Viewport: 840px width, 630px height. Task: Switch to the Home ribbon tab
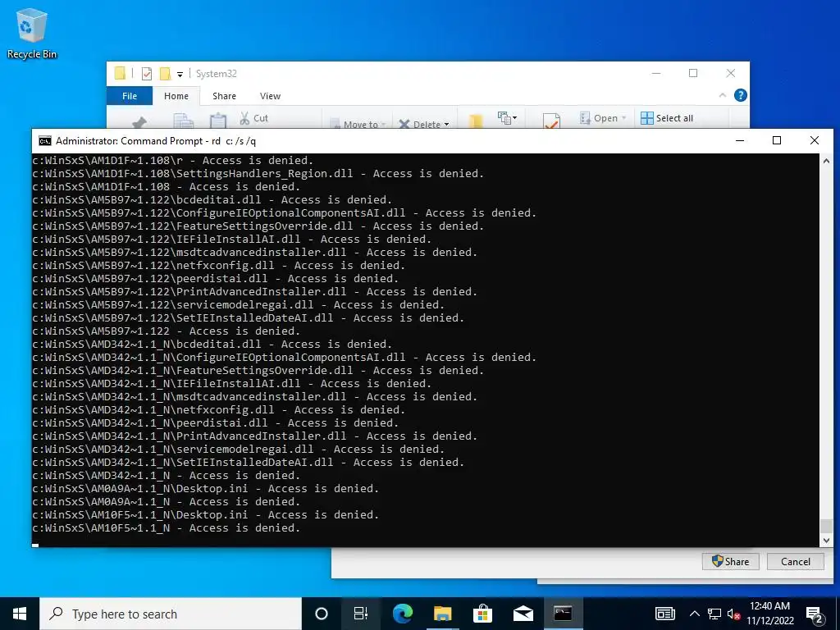pos(176,96)
